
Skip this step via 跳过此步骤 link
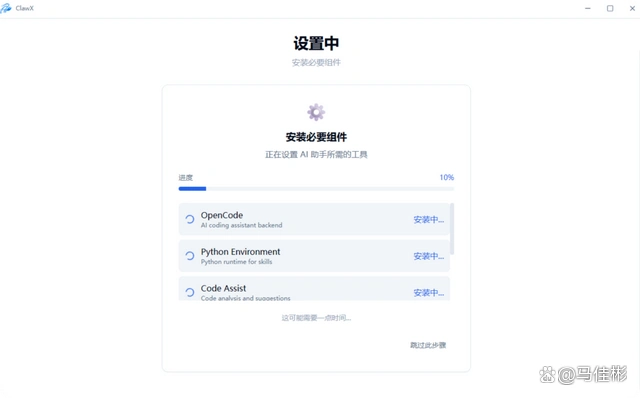click(428, 345)
